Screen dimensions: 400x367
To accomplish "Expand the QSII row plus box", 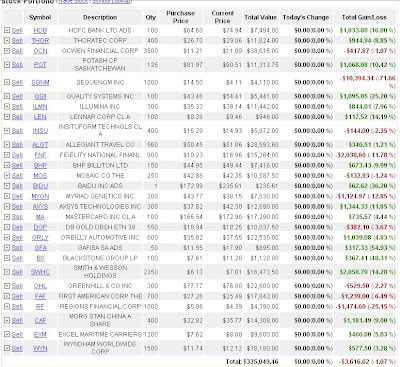I will coord(7,96).
